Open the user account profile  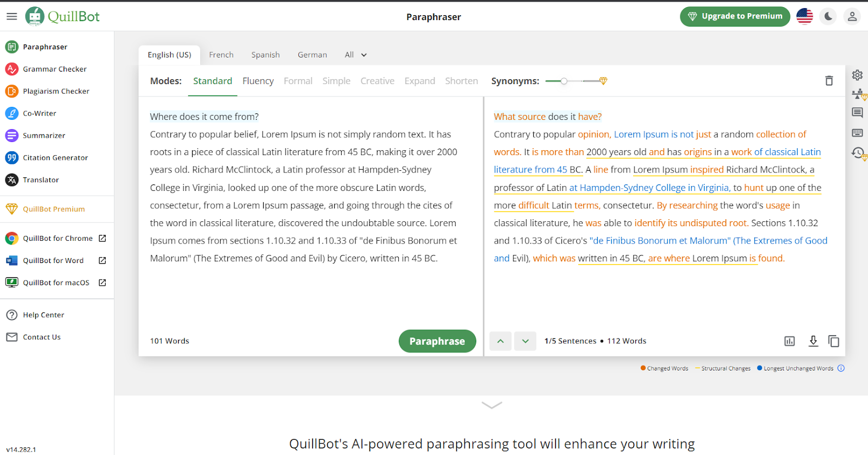click(x=852, y=16)
